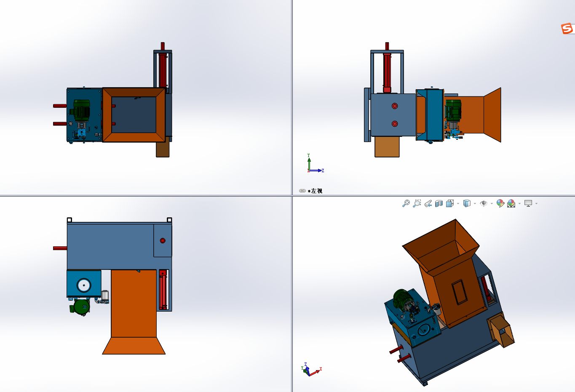This screenshot has width=575, height=392.
Task: Click the Zoom to Fit icon
Action: pyautogui.click(x=406, y=203)
